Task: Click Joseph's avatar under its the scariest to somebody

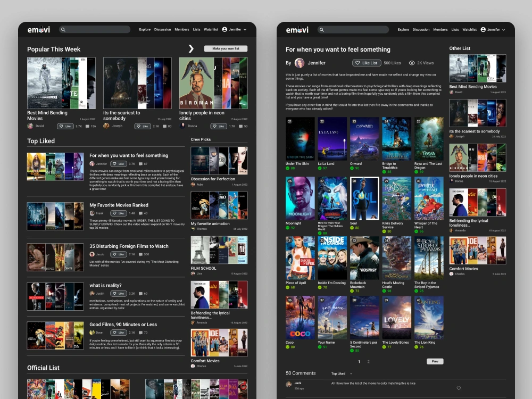Action: click(x=106, y=126)
